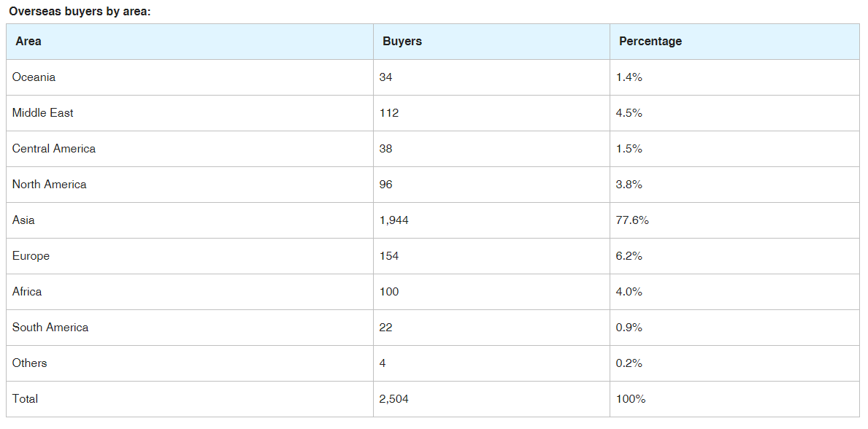Select the 100% total percentage cell

[631, 399]
